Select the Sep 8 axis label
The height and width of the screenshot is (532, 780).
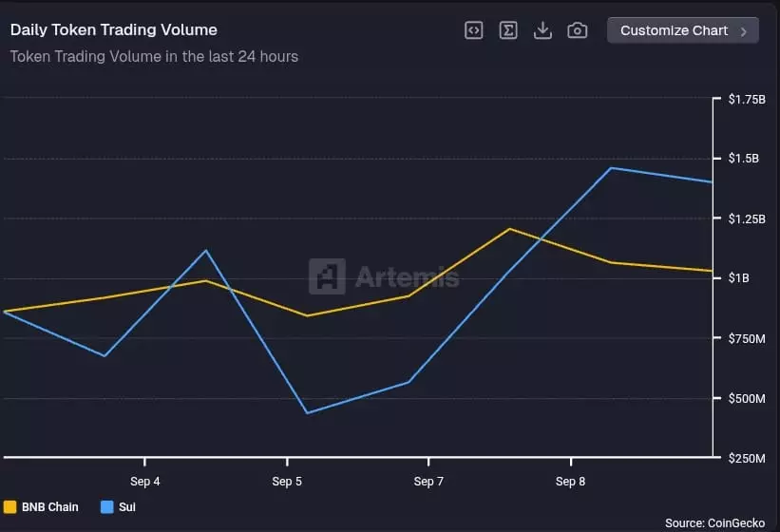[x=571, y=482]
